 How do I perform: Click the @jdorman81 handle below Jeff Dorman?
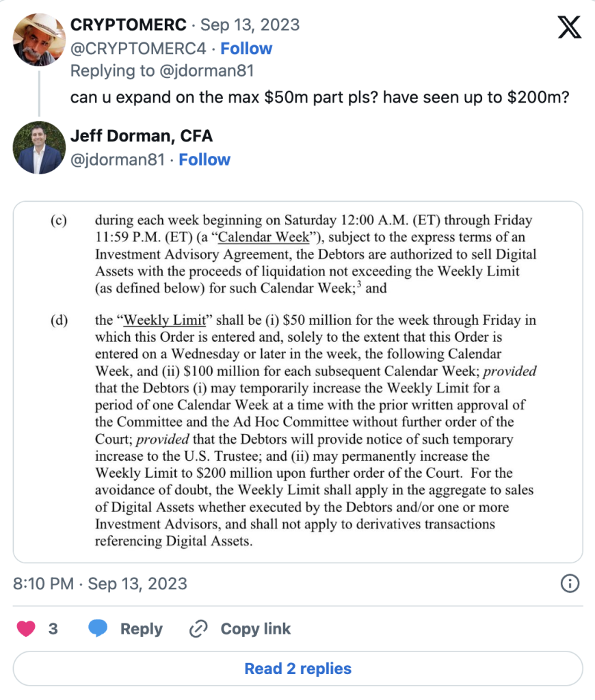[118, 160]
